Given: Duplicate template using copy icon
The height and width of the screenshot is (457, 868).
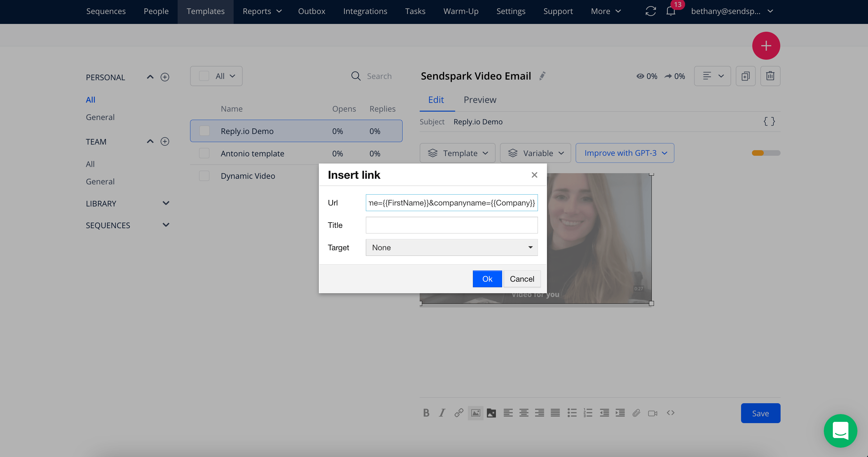Looking at the screenshot, I should (745, 76).
